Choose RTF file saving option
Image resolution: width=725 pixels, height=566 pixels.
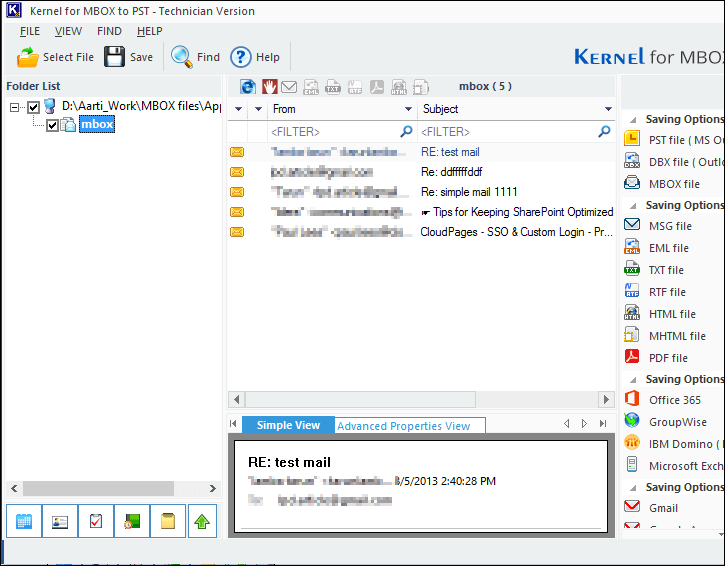[655, 292]
